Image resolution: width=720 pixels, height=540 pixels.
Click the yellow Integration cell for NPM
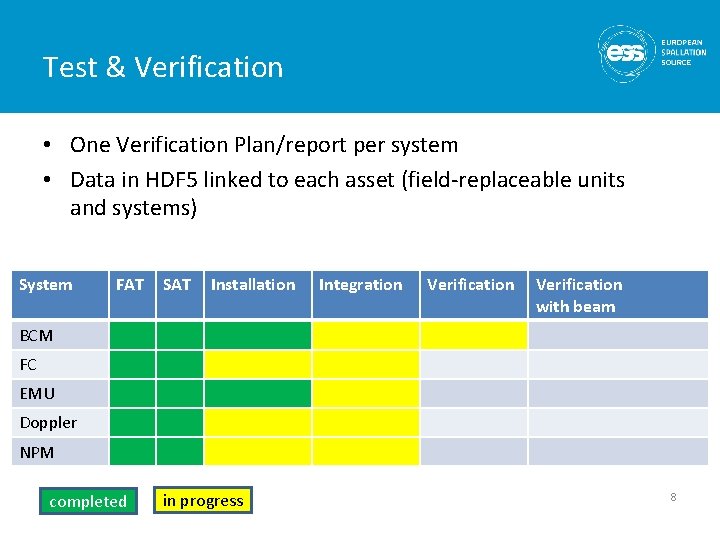click(x=366, y=452)
